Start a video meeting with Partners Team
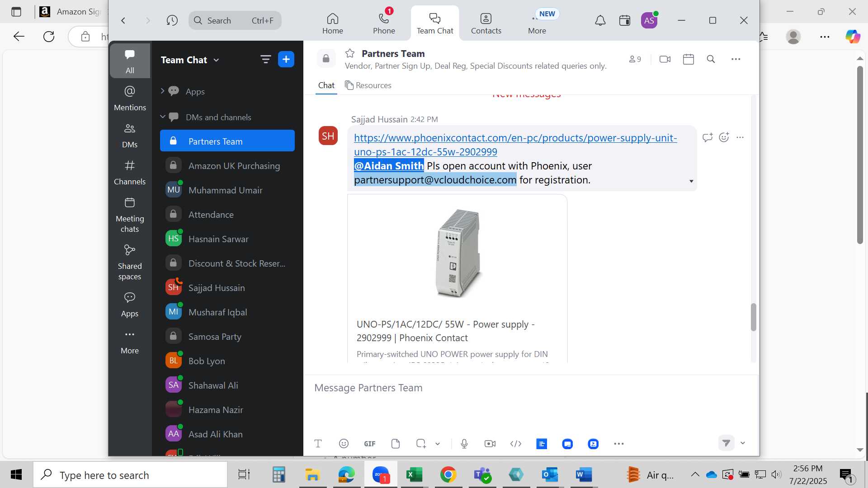Viewport: 868px width, 488px height. [665, 59]
